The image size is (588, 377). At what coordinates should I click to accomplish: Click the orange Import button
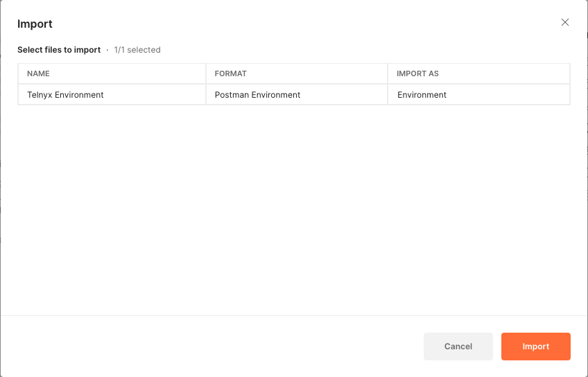tap(535, 347)
